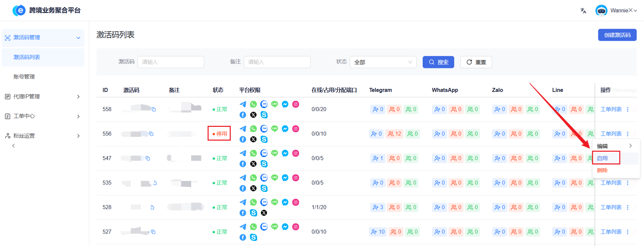Click the Skype icon in row 527
This screenshot has height=246, width=644.
(x=254, y=238)
